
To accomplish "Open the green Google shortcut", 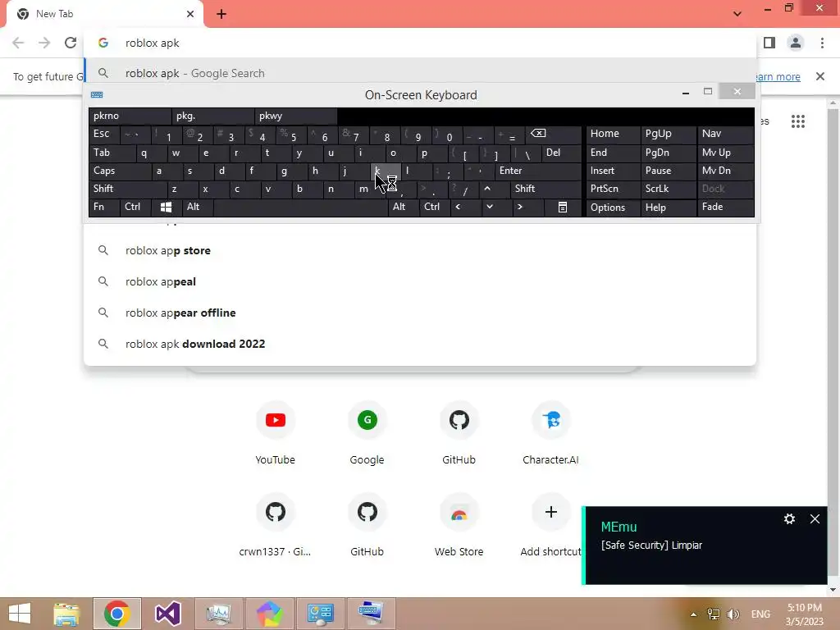I will click(x=367, y=420).
